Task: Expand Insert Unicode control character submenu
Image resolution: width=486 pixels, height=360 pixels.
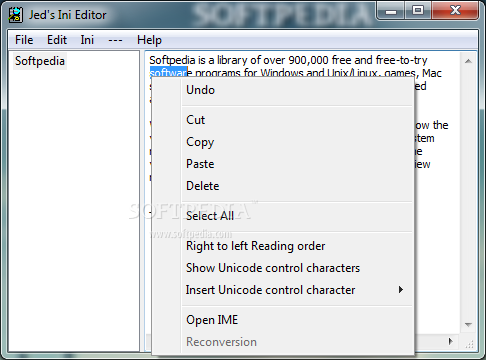Action: tap(283, 290)
